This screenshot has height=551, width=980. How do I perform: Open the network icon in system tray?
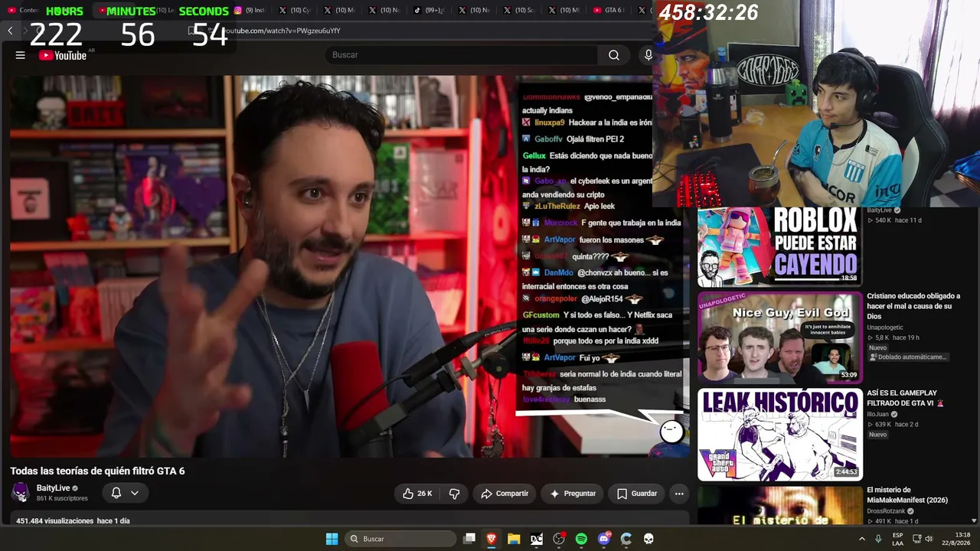pyautogui.click(x=916, y=539)
